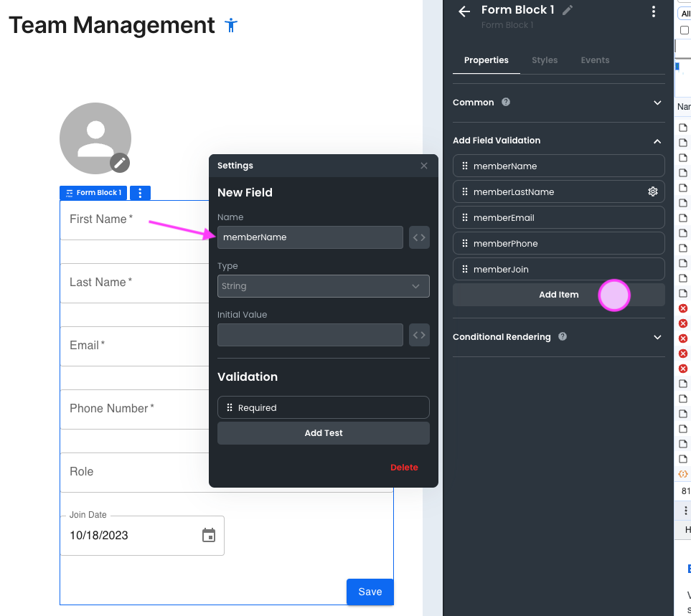691x616 pixels.
Task: Close the Settings popup
Action: point(424,166)
